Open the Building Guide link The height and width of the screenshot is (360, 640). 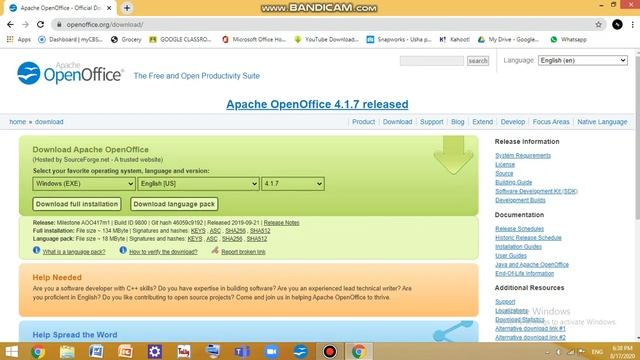(x=513, y=182)
